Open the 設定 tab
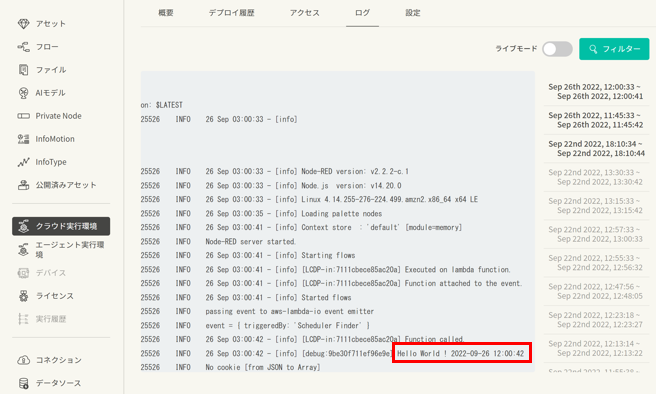 [413, 13]
